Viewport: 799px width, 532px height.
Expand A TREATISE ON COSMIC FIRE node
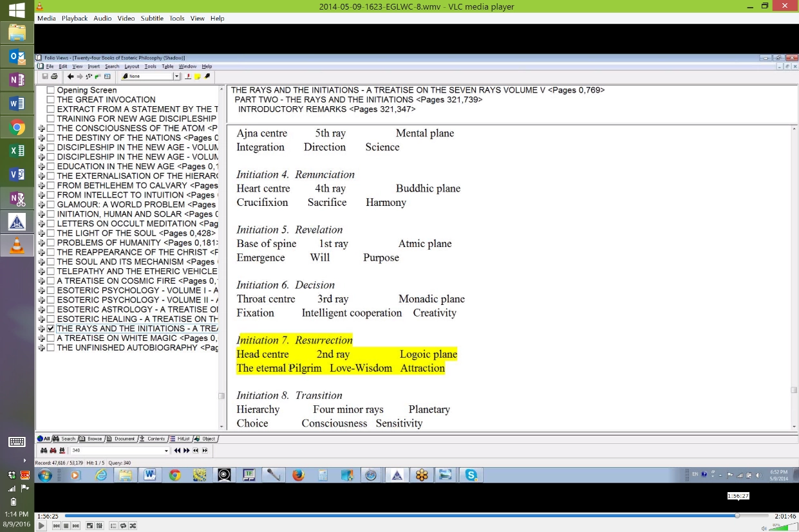42,281
